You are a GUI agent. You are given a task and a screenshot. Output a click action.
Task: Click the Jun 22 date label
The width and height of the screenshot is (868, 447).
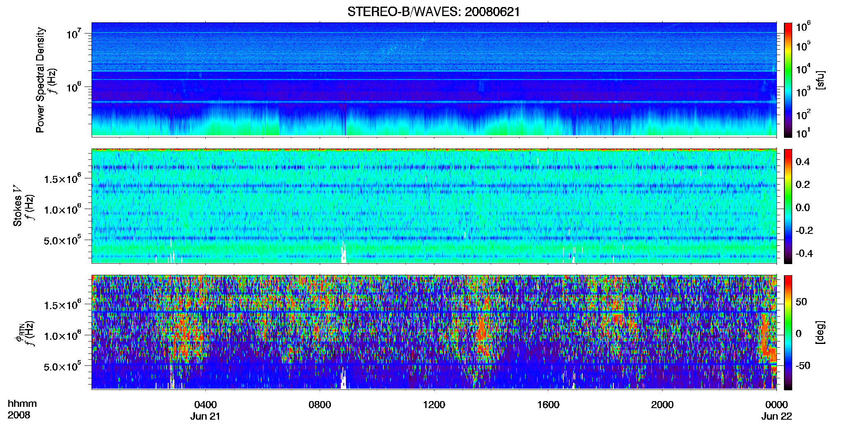(x=776, y=416)
